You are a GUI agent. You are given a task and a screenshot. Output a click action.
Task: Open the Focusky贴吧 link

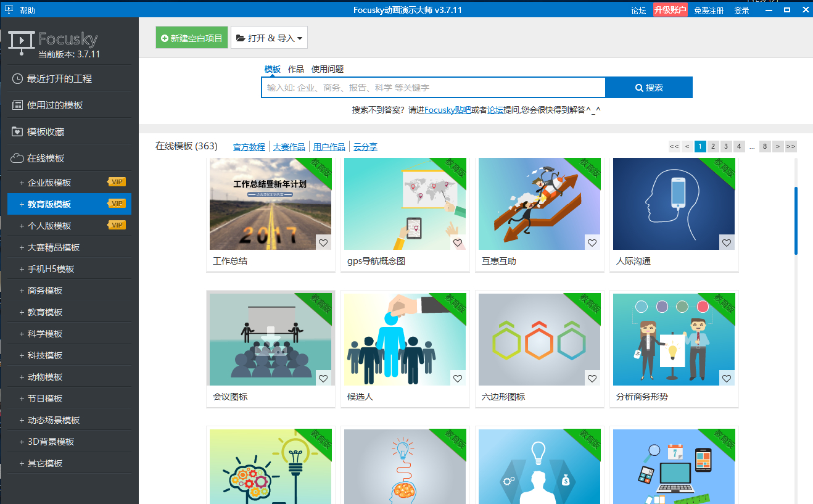(x=448, y=110)
